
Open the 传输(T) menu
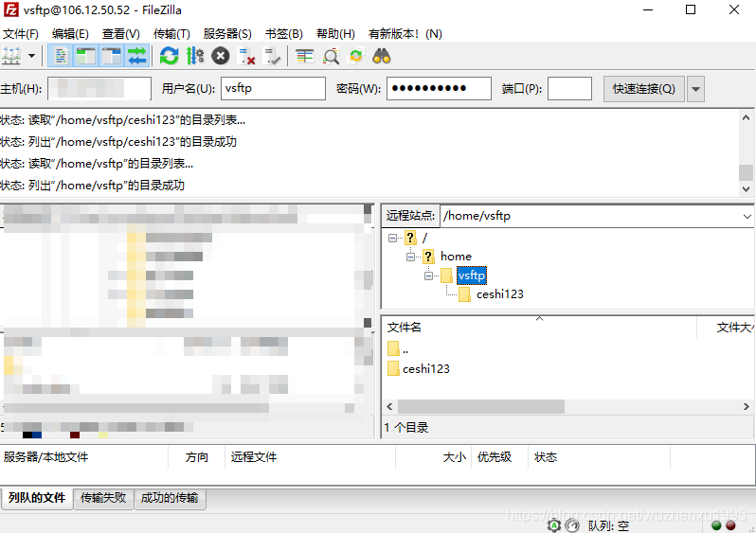click(171, 34)
